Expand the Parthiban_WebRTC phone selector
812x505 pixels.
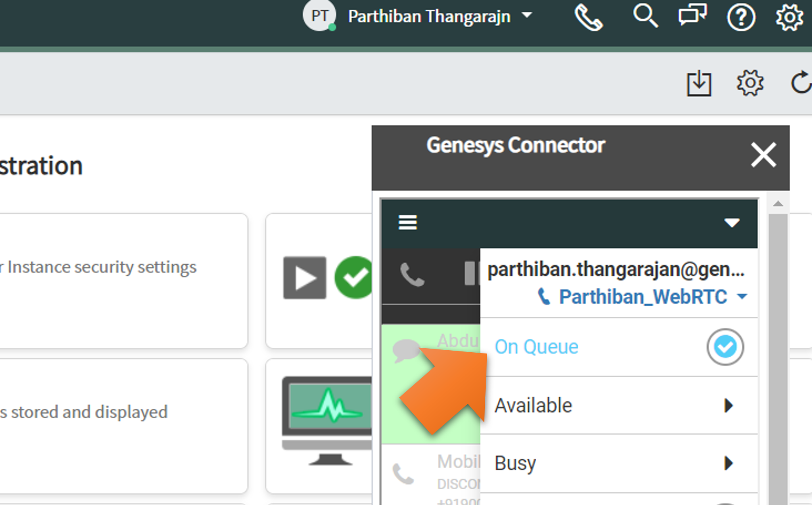click(643, 297)
